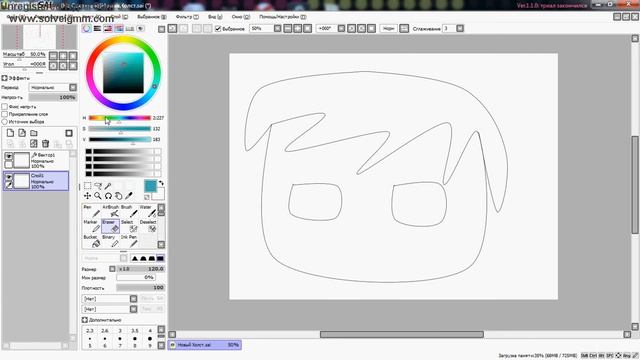Activate the move layer tool
The width and height of the screenshot is (640, 360).
(87, 196)
